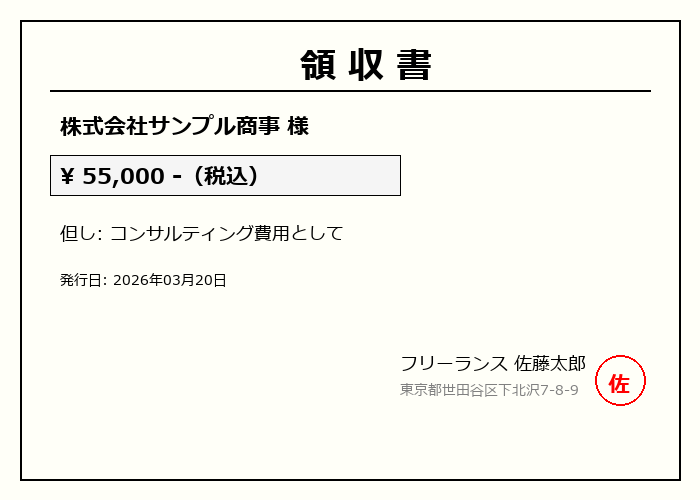Click the 収 character in the title

pos(366,64)
